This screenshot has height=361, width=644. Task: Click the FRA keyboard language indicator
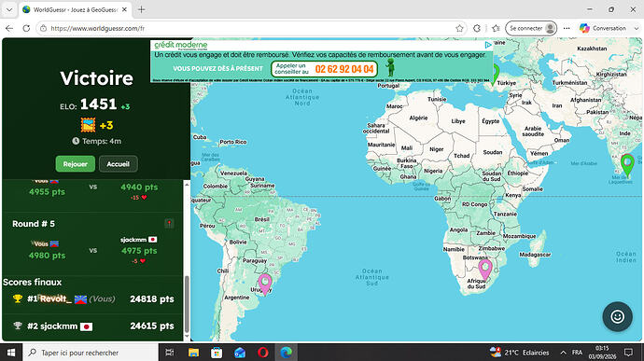(577, 353)
